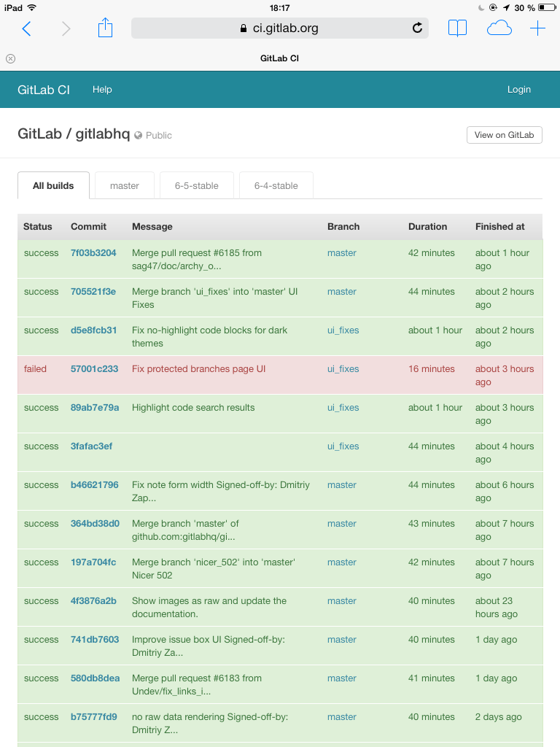
Task: Add a new tab with the plus icon
Action: (537, 28)
